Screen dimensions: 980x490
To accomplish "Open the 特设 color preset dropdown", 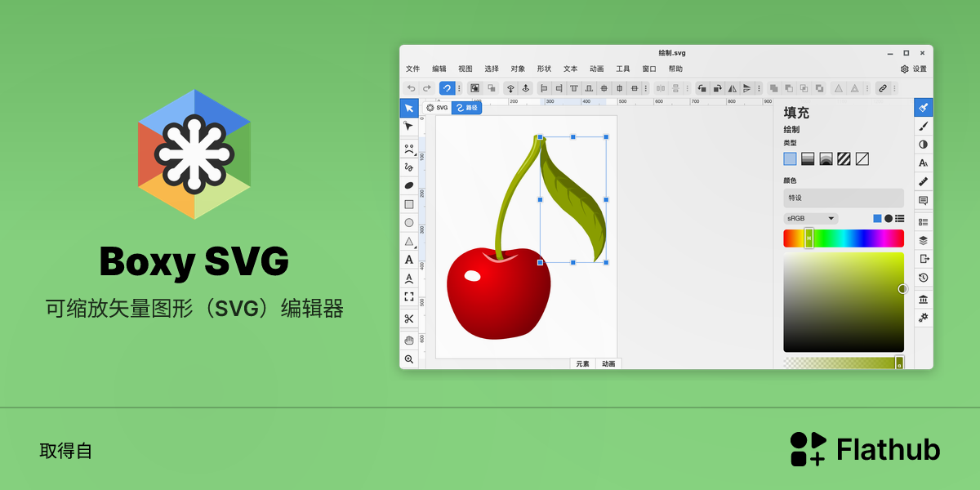I will 844,198.
